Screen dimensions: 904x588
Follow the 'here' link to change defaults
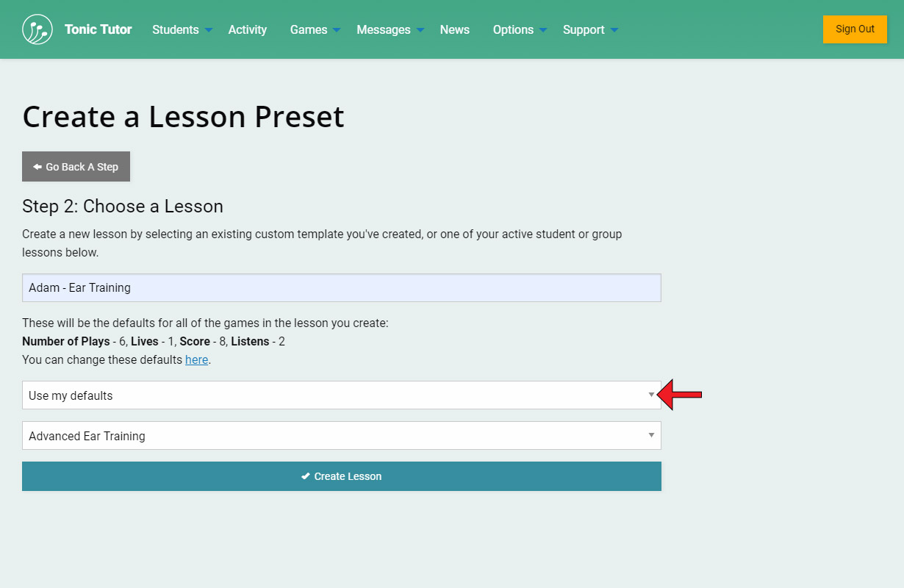click(196, 360)
